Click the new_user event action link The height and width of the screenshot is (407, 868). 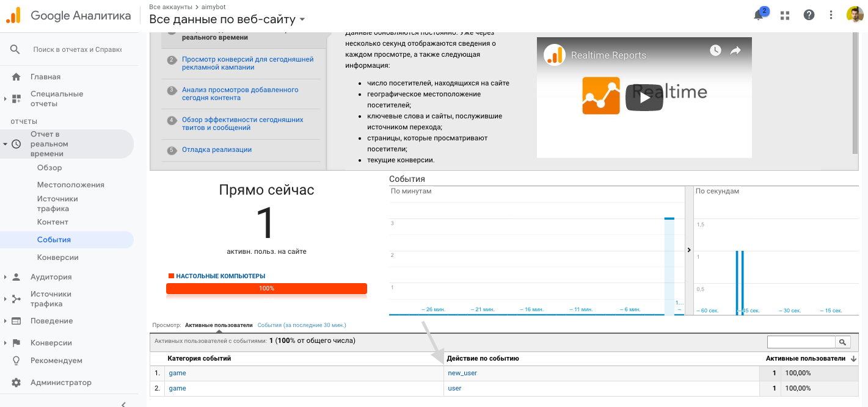(462, 373)
